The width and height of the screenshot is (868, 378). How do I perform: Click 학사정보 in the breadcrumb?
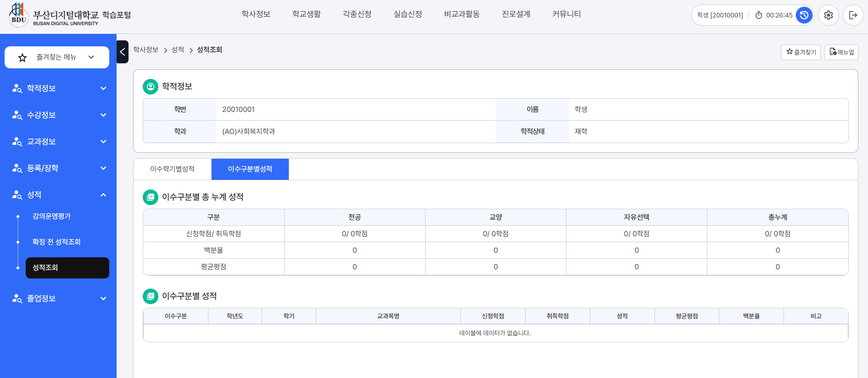[146, 50]
